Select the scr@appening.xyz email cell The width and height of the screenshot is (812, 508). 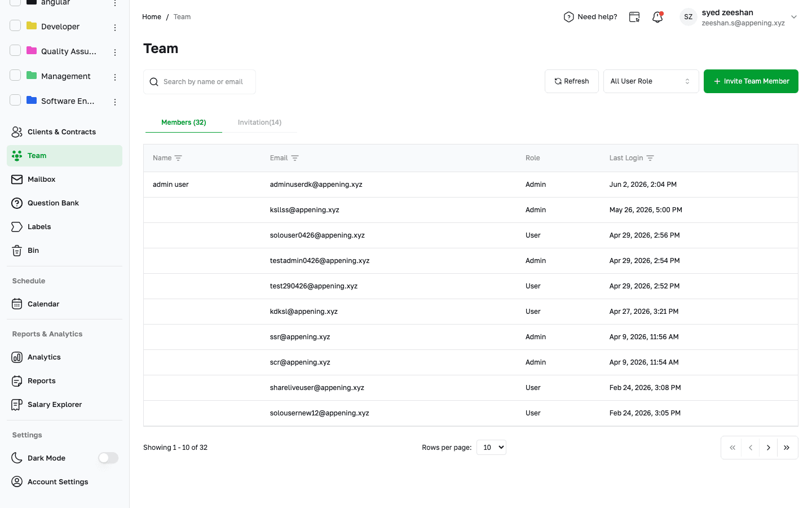pos(300,362)
